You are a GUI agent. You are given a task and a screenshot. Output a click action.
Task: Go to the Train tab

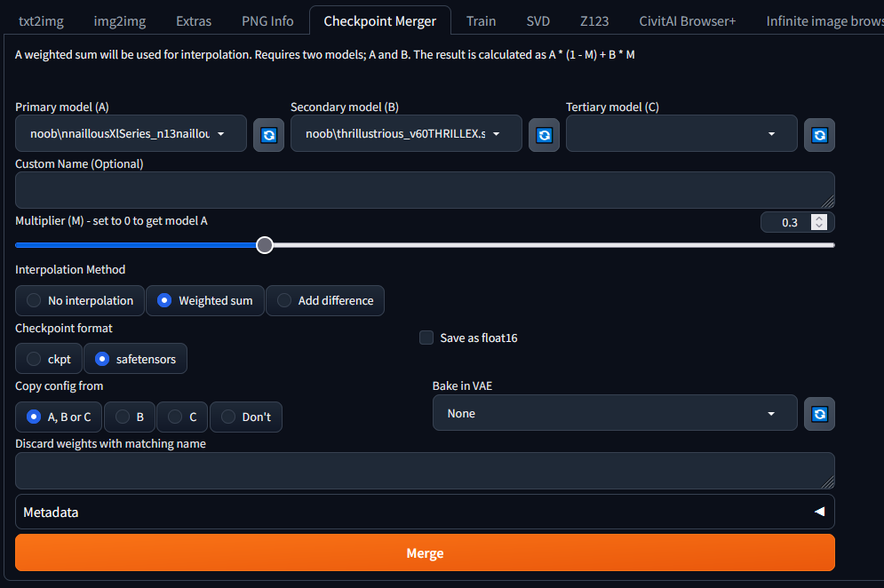(481, 21)
